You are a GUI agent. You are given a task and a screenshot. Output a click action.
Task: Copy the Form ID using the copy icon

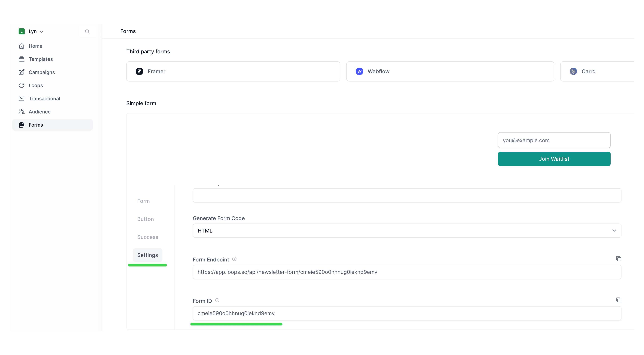click(x=619, y=300)
